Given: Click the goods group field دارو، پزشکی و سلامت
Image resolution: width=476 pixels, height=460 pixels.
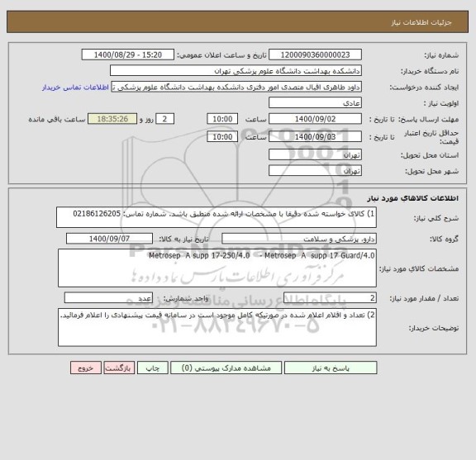Looking at the screenshot, I should [299, 239].
